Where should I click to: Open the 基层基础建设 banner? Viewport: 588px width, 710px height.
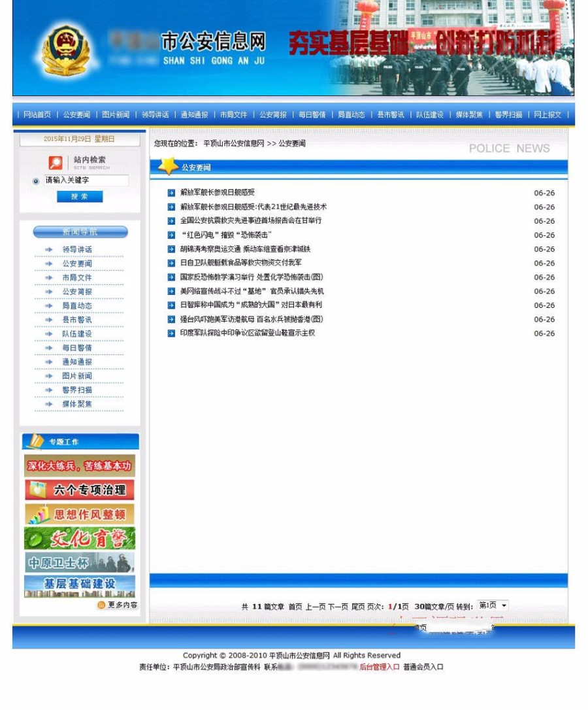pos(80,586)
